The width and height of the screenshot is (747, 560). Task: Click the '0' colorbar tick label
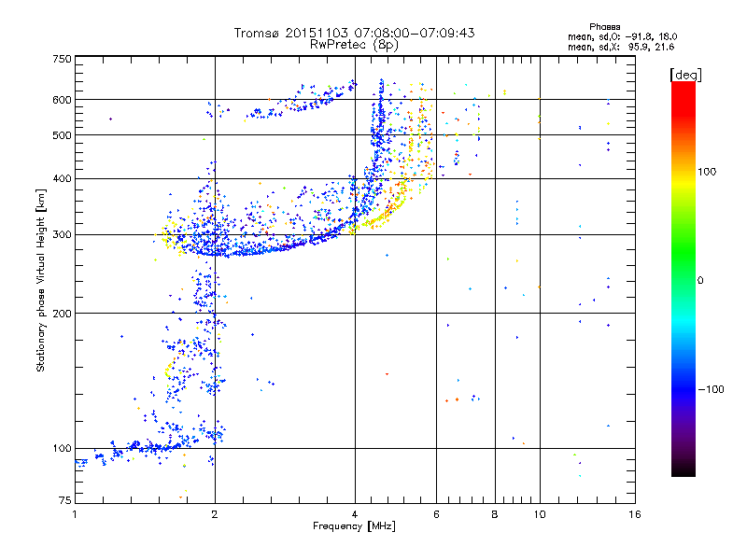[700, 281]
